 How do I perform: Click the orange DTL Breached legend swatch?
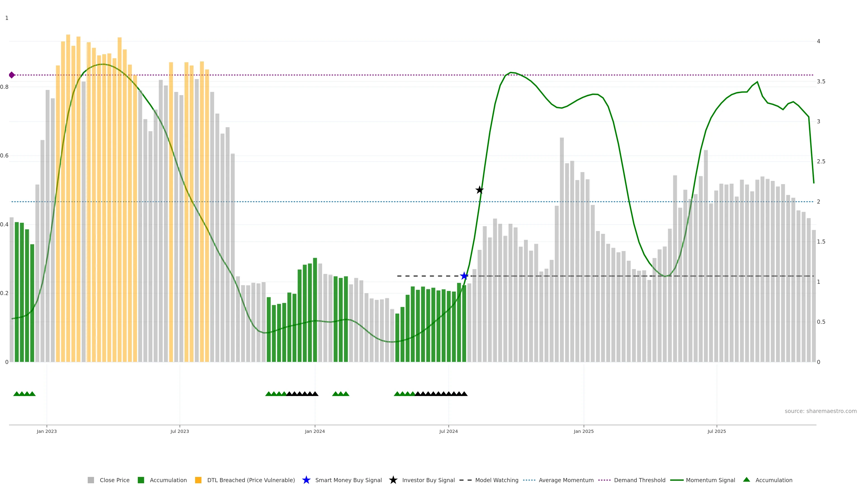pyautogui.click(x=198, y=480)
